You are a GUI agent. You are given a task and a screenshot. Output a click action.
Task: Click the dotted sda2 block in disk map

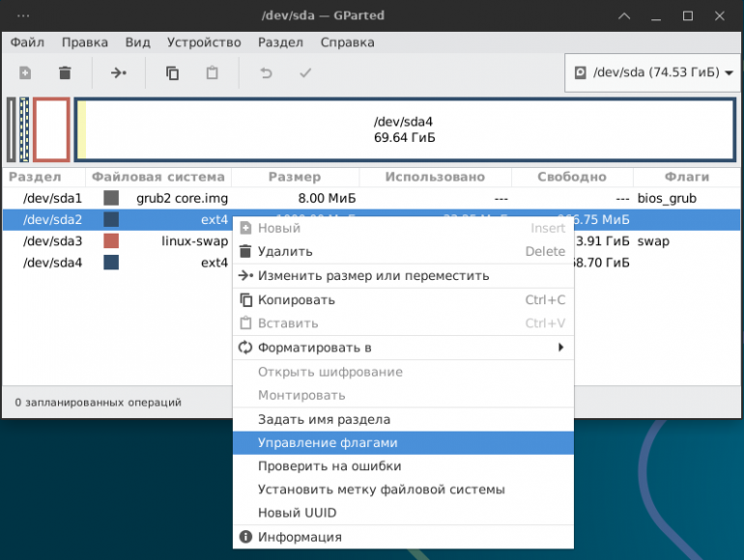point(24,129)
